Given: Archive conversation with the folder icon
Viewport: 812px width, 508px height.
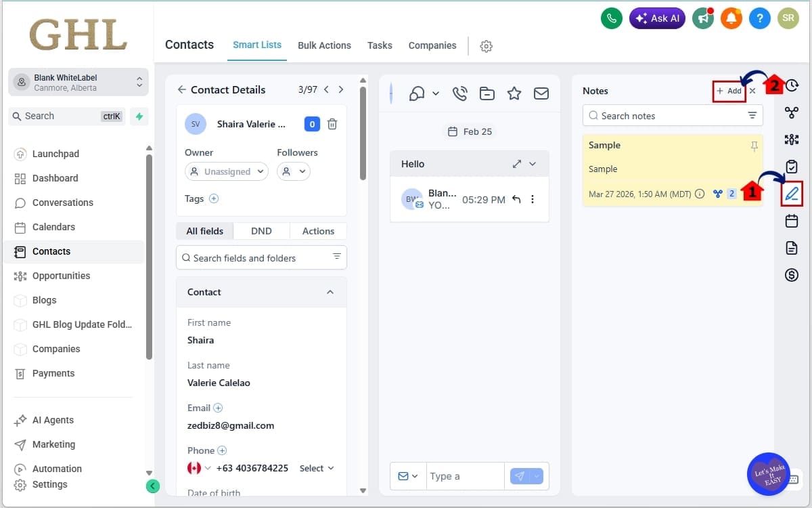Looking at the screenshot, I should click(487, 93).
